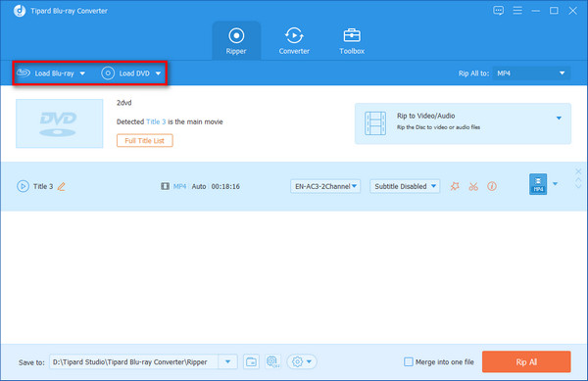
Task: Enable Merge into one file
Action: tap(409, 361)
